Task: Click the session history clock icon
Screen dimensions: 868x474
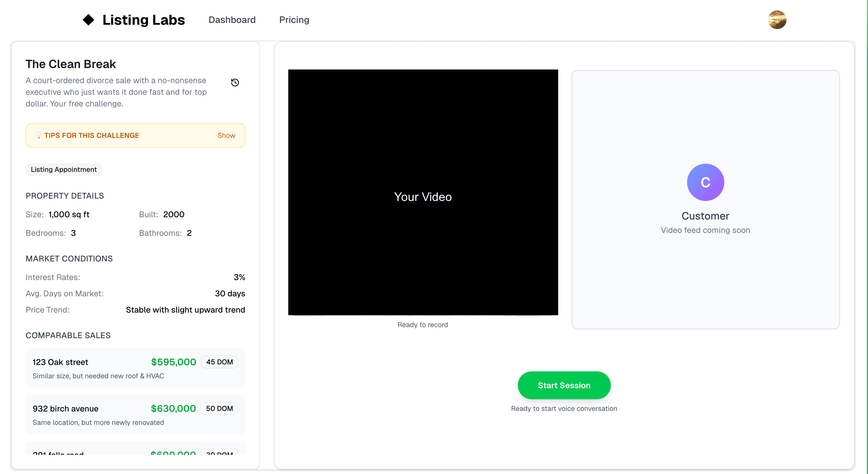Action: click(235, 83)
